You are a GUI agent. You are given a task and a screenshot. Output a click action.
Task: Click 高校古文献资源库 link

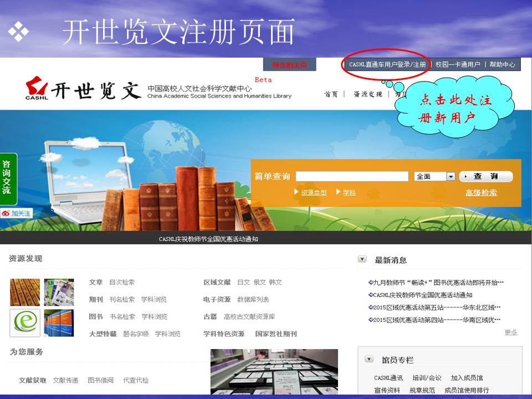(249, 316)
